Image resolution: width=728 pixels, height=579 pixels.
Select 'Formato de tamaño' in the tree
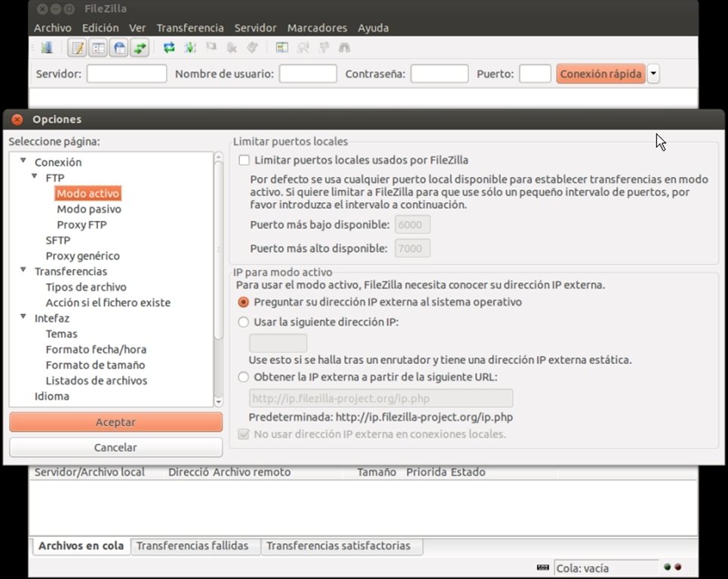pyautogui.click(x=95, y=365)
